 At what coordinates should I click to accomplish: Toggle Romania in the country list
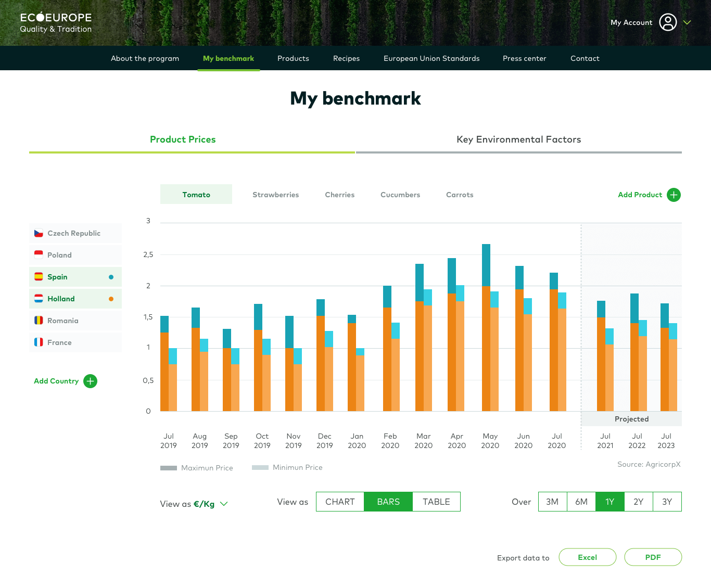tap(75, 320)
